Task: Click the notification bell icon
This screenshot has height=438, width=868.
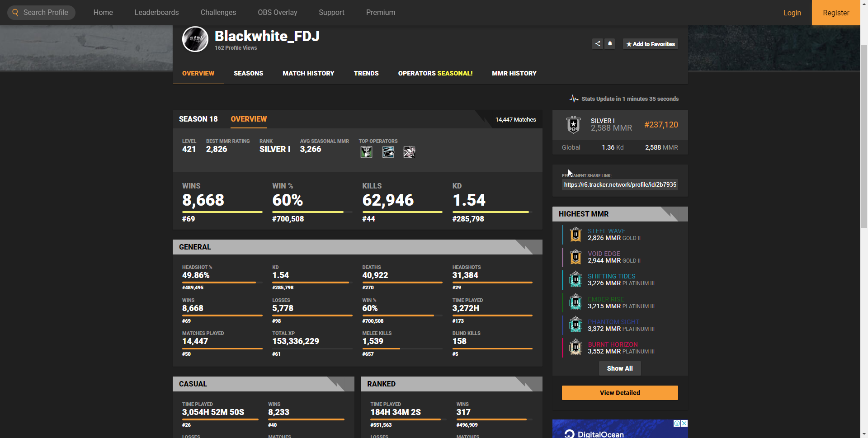Action: (x=610, y=44)
